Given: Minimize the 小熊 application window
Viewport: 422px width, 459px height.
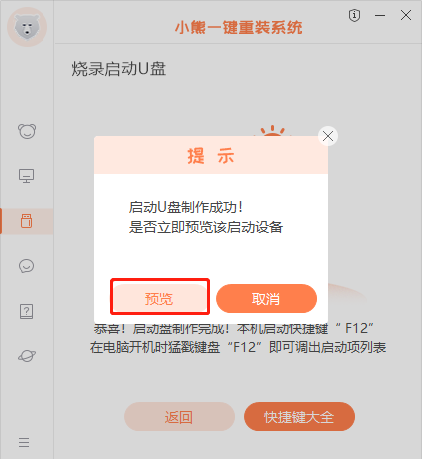Looking at the screenshot, I should (380, 15).
